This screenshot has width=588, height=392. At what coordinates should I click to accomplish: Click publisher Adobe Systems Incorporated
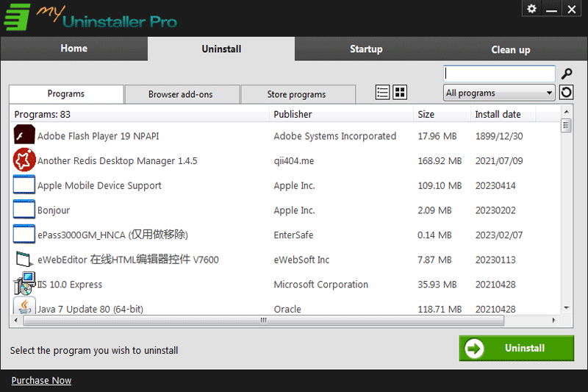coord(335,136)
